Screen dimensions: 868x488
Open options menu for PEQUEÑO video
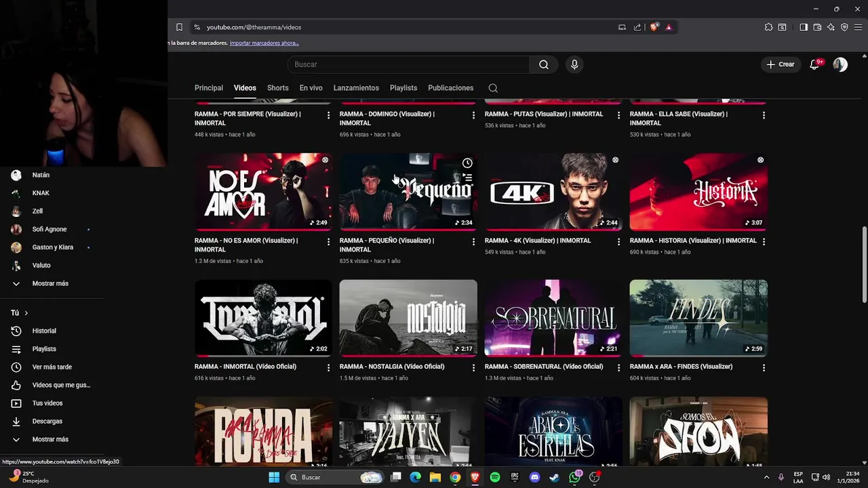[x=473, y=241]
